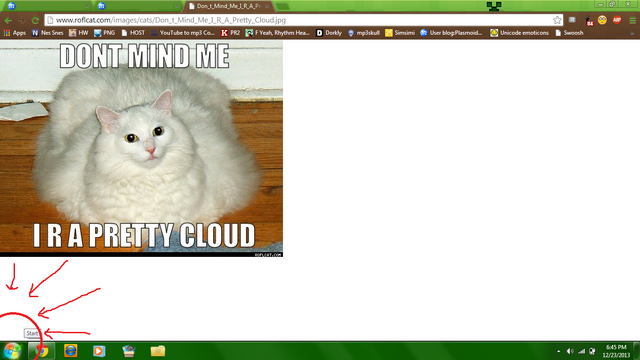Switch to the second browser tab

click(138, 6)
